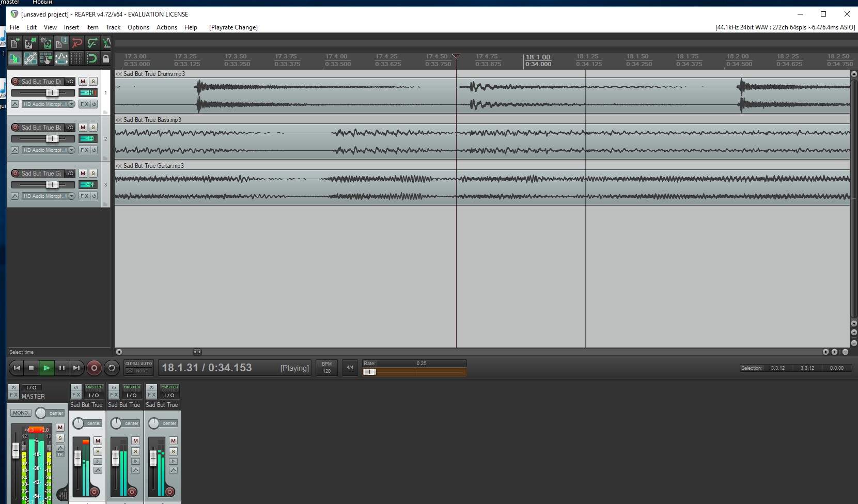Arm the Drums track for recording
This screenshot has width=858, height=504.
pyautogui.click(x=15, y=82)
